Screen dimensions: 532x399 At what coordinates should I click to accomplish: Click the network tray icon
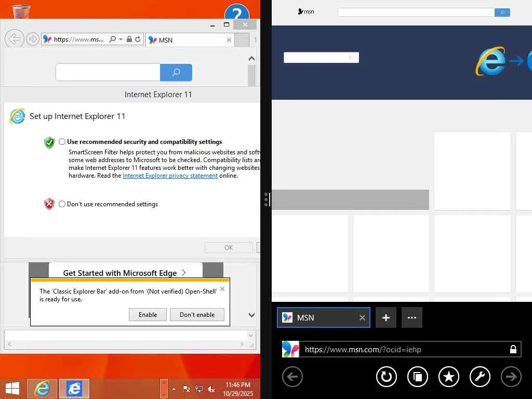click(199, 389)
